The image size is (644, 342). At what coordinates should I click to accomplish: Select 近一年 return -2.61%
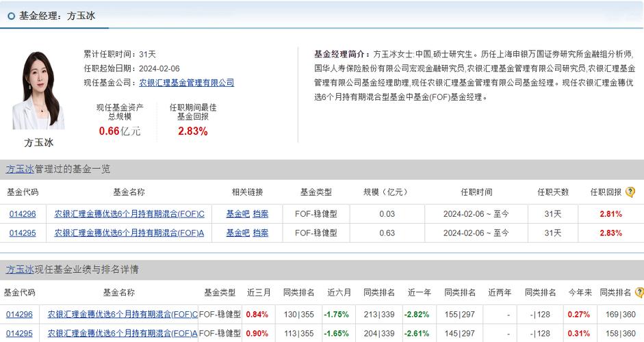(x=417, y=333)
